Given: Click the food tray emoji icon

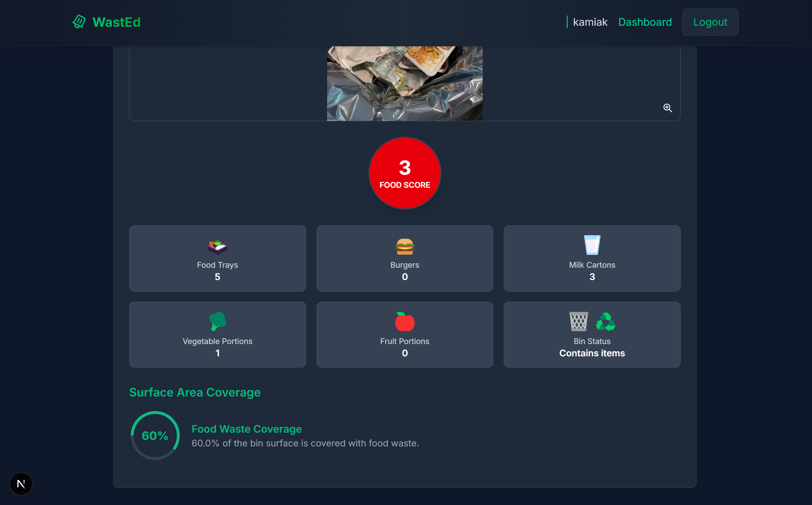Looking at the screenshot, I should pos(217,247).
